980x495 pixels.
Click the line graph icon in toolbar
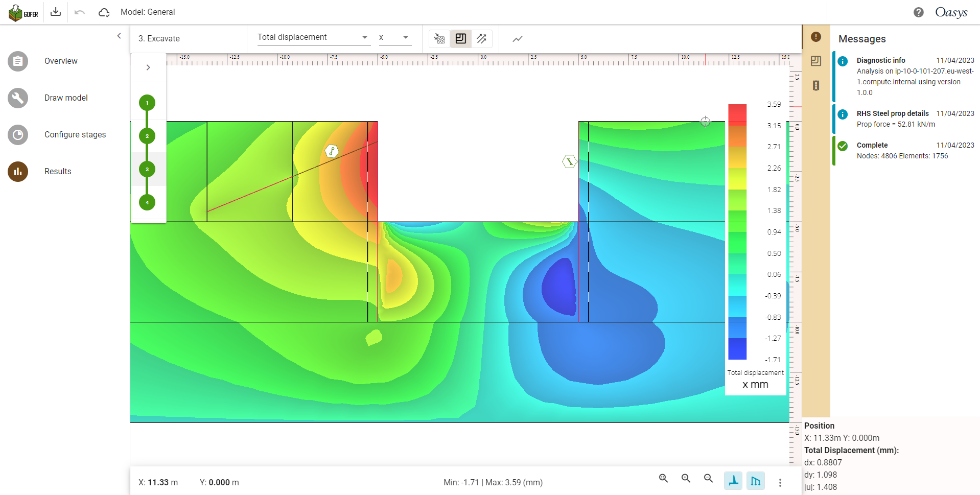(x=518, y=39)
